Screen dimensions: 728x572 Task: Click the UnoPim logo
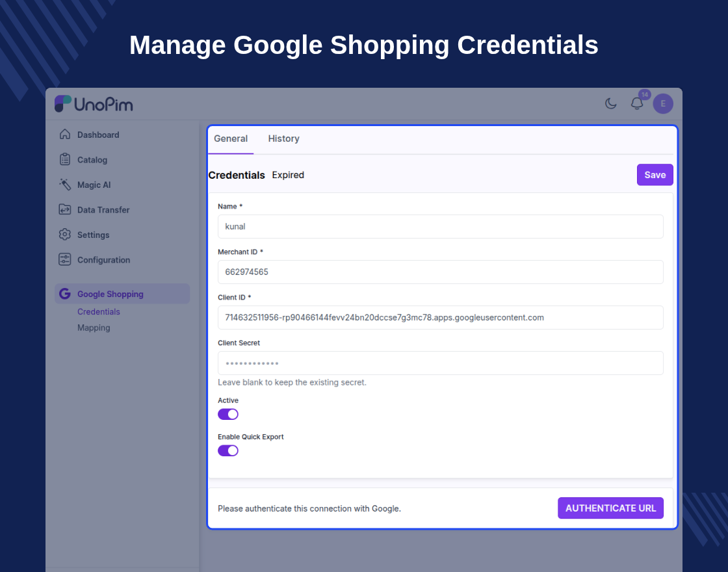(94, 104)
